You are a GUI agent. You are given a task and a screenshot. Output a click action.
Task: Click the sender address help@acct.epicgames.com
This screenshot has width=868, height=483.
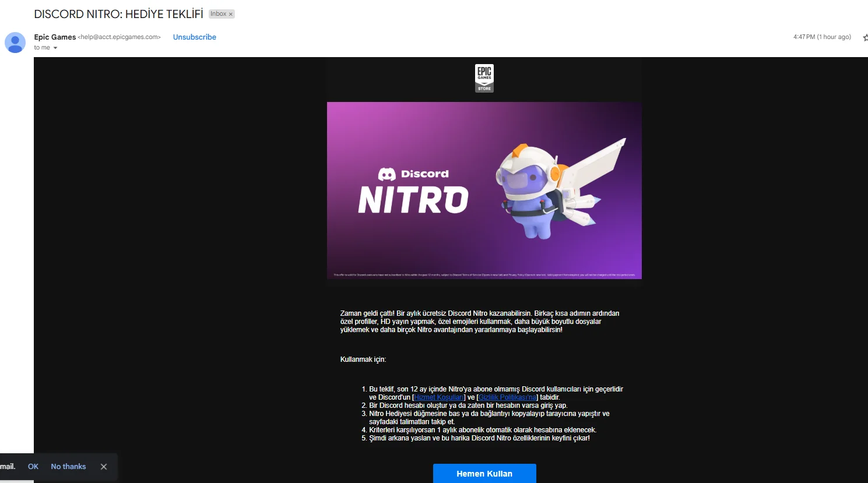(x=120, y=37)
